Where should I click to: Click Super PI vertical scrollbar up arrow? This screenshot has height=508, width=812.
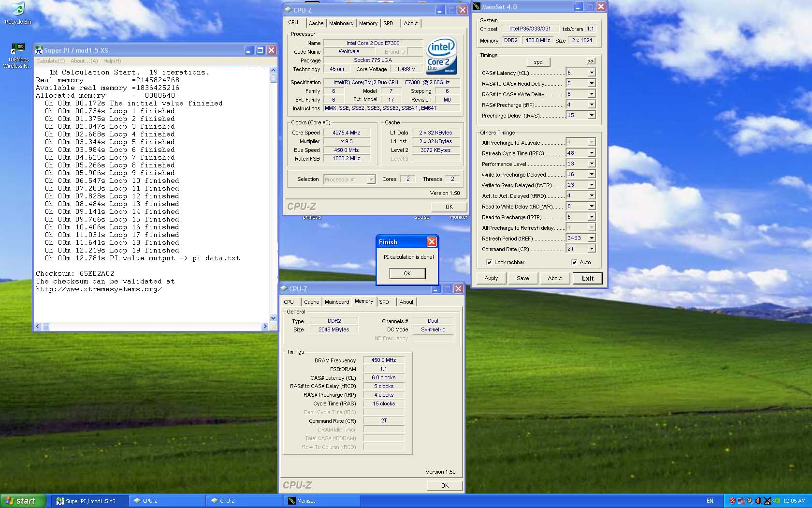pyautogui.click(x=273, y=70)
